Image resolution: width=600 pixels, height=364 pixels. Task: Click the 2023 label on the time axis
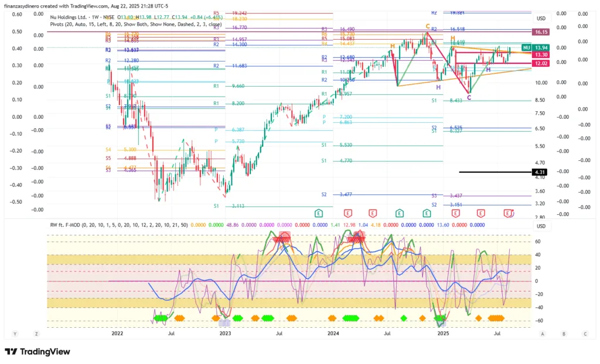coord(225,334)
